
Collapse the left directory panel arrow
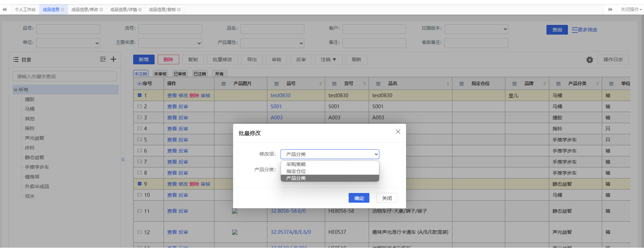pyautogui.click(x=123, y=159)
